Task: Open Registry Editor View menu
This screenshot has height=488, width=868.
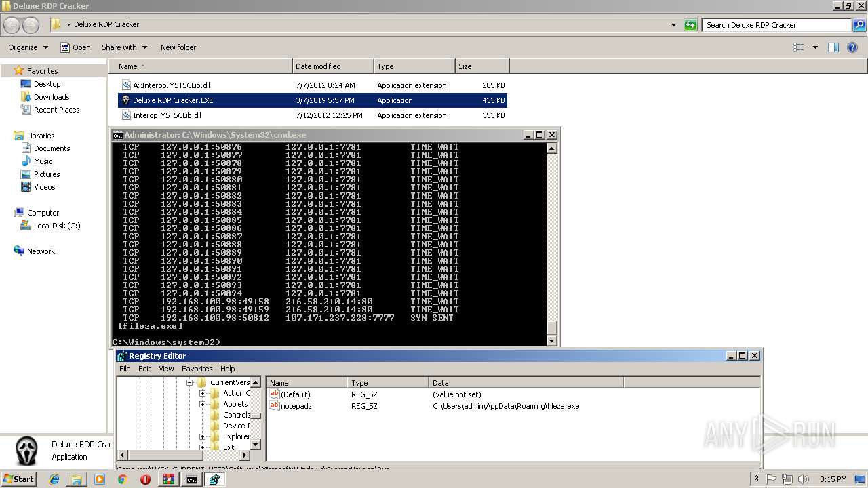Action: click(166, 369)
